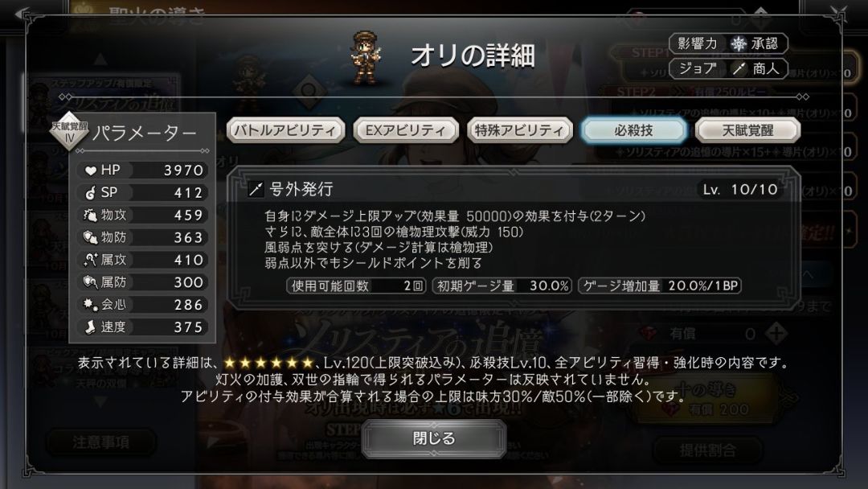The image size is (868, 489).
Task: Click the SP icon
Action: coord(90,193)
